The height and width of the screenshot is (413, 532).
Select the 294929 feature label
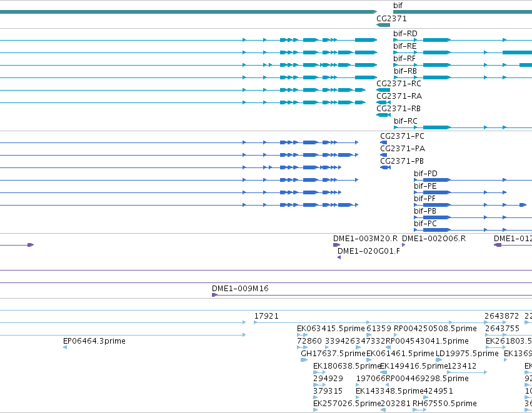pos(328,379)
